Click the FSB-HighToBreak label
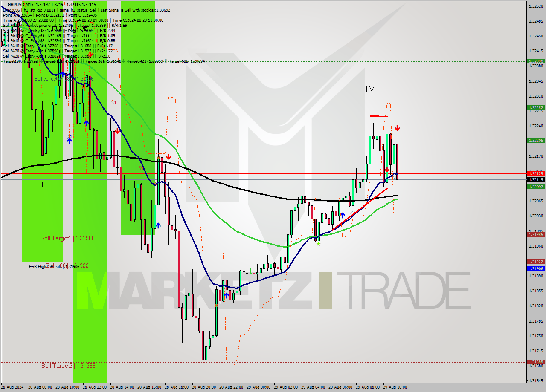546x392 pixels. click(54, 267)
